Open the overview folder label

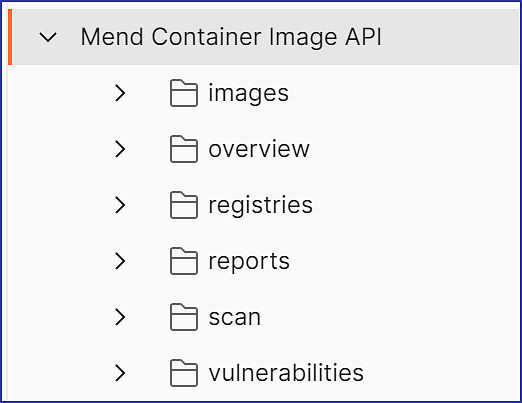pyautogui.click(x=259, y=149)
